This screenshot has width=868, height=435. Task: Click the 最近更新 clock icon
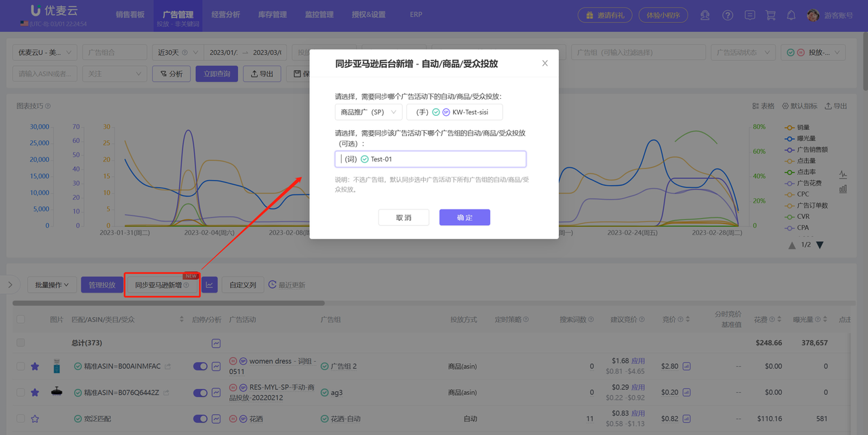click(x=273, y=285)
